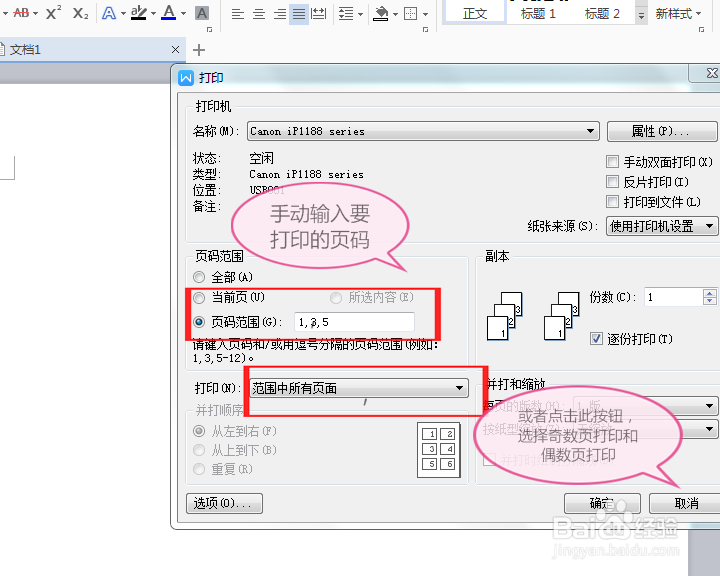Decrease number of copies with down arrow
The width and height of the screenshot is (720, 576).
pyautogui.click(x=709, y=301)
